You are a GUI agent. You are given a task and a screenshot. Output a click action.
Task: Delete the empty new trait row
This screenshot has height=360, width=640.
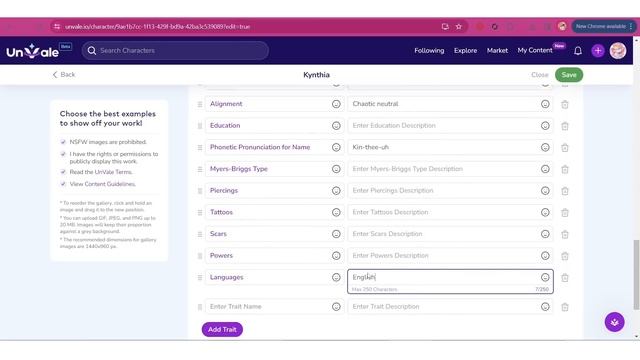tap(565, 307)
